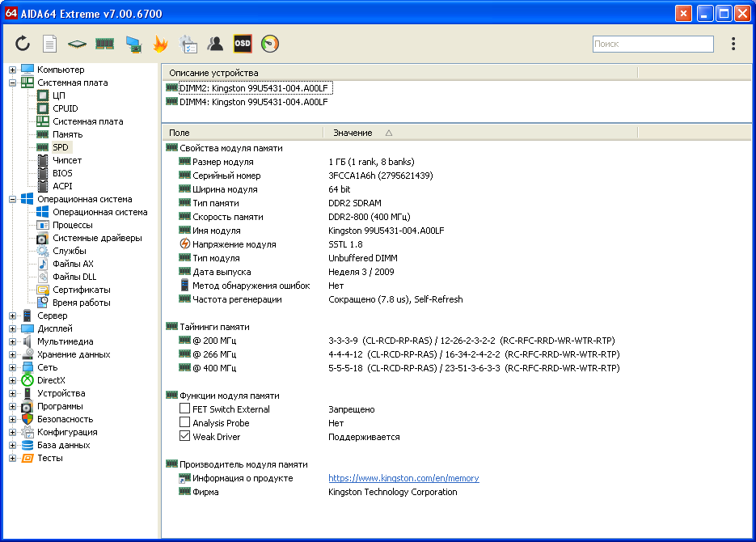
Task: Click the monitor network toolbar icon
Action: pos(133,44)
